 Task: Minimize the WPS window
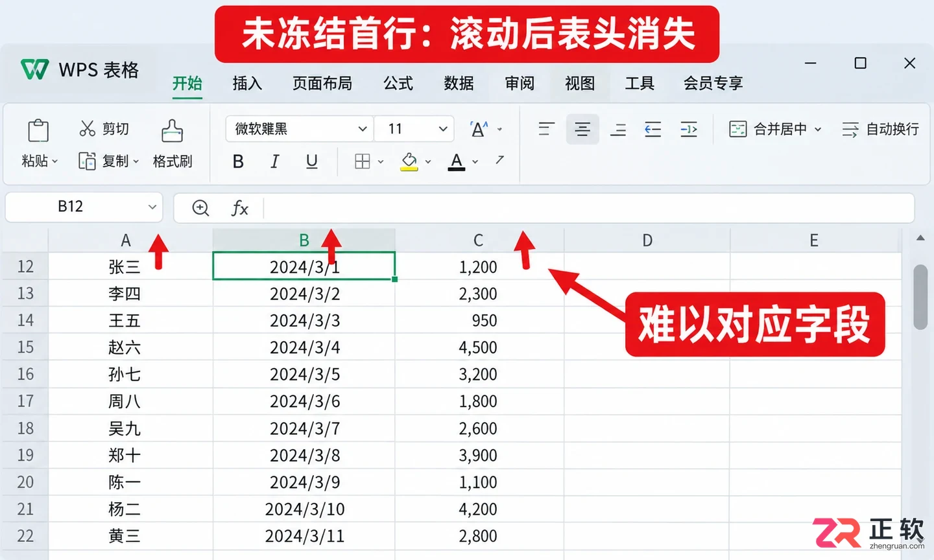click(810, 63)
